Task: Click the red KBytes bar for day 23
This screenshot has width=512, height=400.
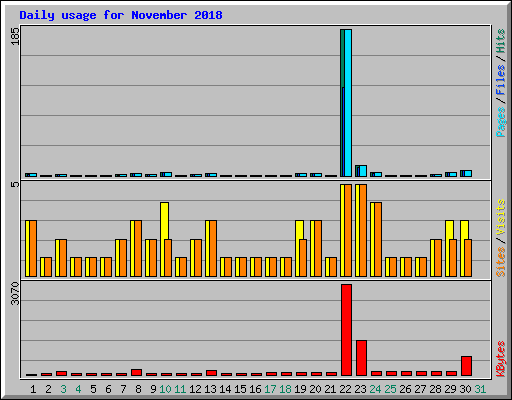Action: pos(361,358)
